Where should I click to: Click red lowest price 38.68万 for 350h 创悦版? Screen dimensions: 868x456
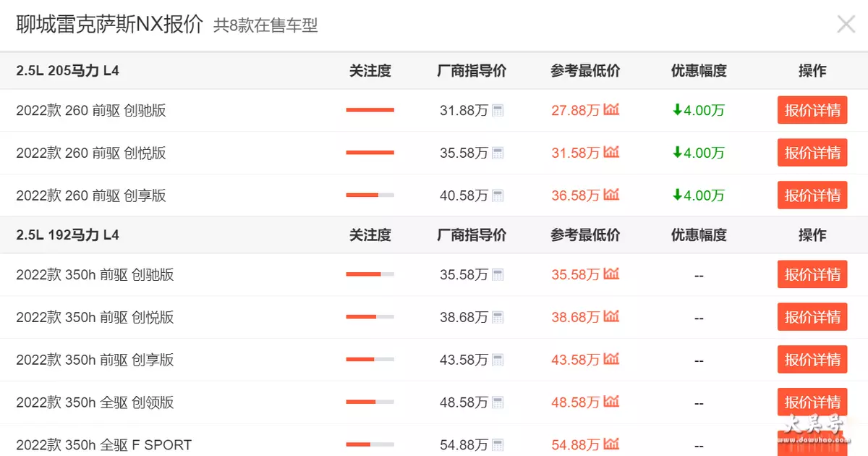coord(576,318)
